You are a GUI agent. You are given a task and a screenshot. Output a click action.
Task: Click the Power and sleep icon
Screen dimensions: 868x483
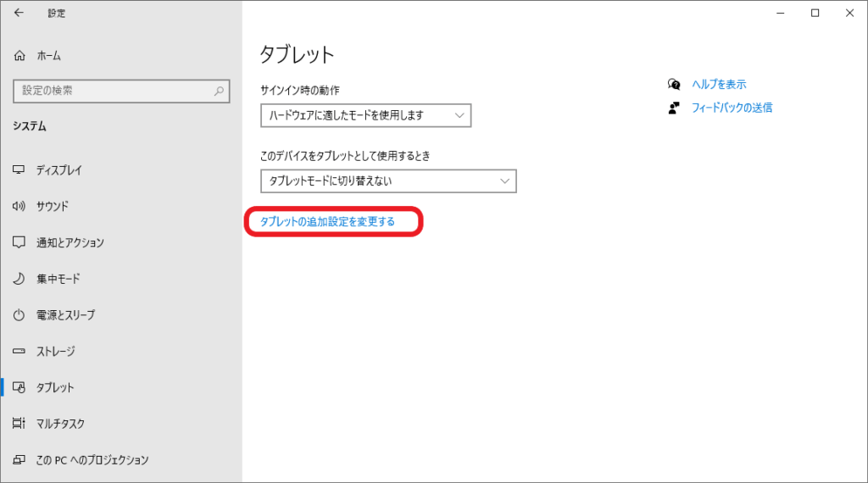(x=19, y=315)
